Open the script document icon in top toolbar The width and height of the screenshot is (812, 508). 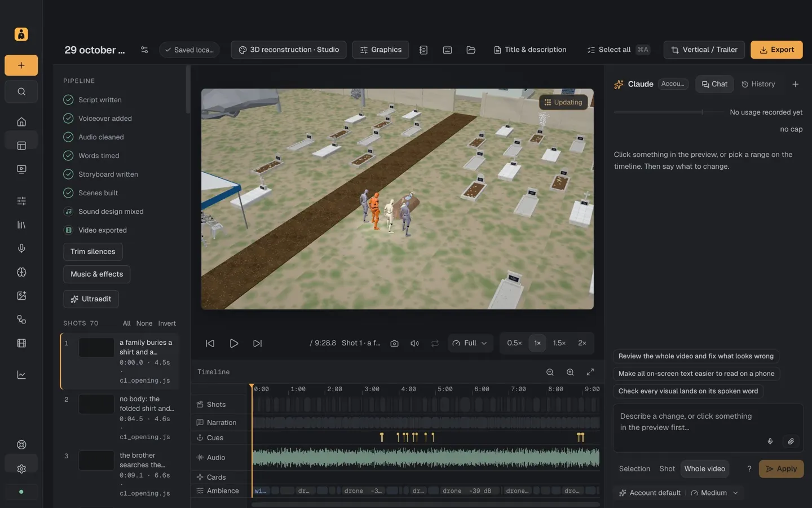[x=423, y=50]
